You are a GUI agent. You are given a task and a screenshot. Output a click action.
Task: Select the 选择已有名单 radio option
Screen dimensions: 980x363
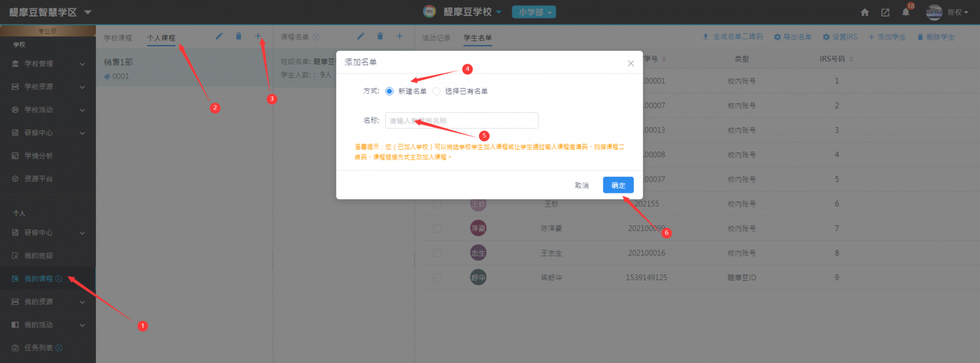coord(437,91)
